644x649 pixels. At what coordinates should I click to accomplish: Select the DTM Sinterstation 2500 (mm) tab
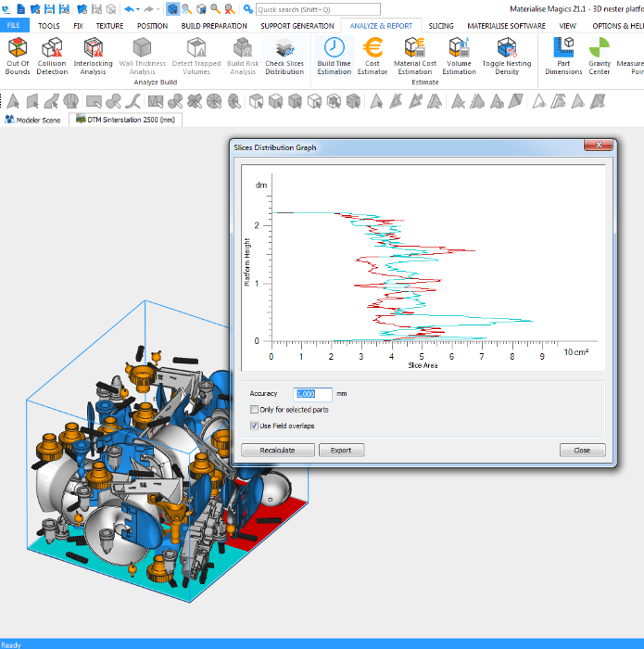[125, 120]
